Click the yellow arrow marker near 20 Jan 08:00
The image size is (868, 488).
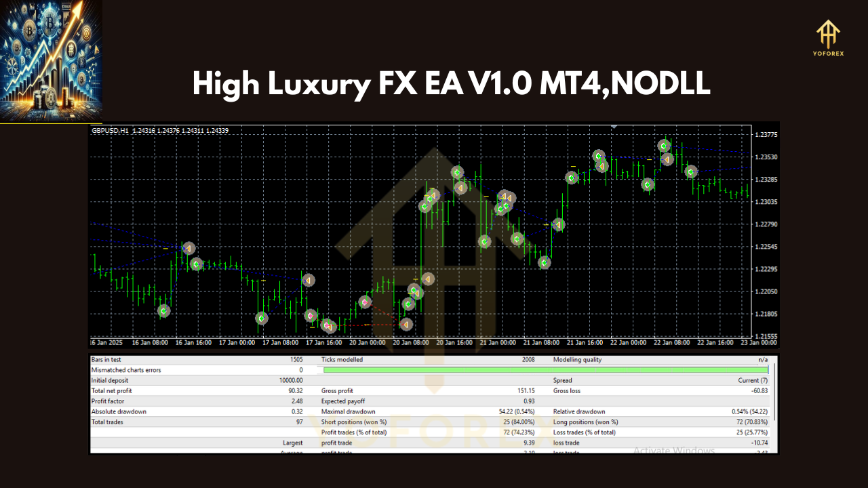[428, 278]
